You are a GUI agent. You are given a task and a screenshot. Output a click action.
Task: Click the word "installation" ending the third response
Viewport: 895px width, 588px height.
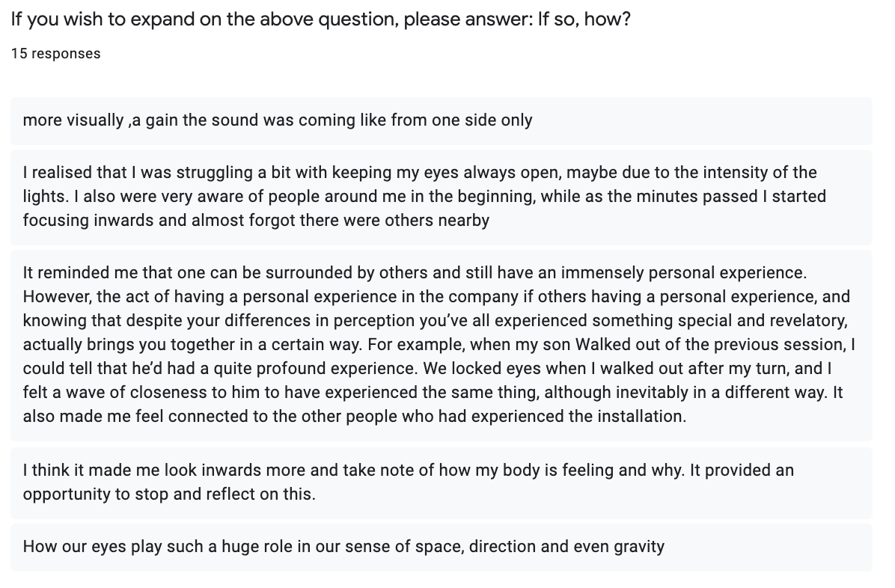click(644, 417)
